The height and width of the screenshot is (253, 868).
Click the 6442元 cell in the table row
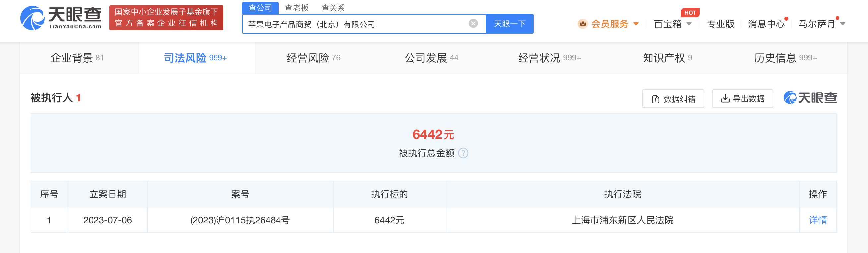389,220
